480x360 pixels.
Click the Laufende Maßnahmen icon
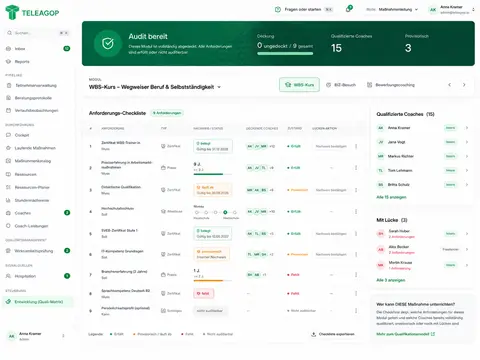(x=9, y=148)
